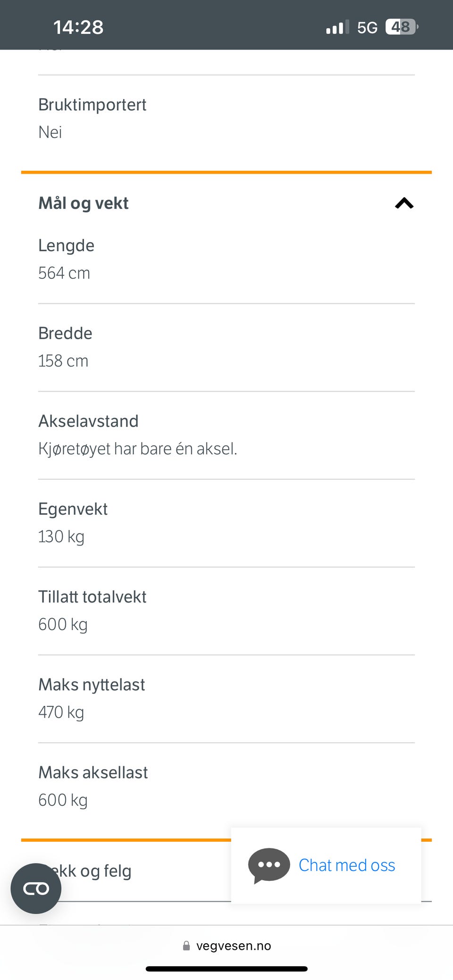Tap the home indicator bar
The width and height of the screenshot is (453, 980).
point(226,969)
